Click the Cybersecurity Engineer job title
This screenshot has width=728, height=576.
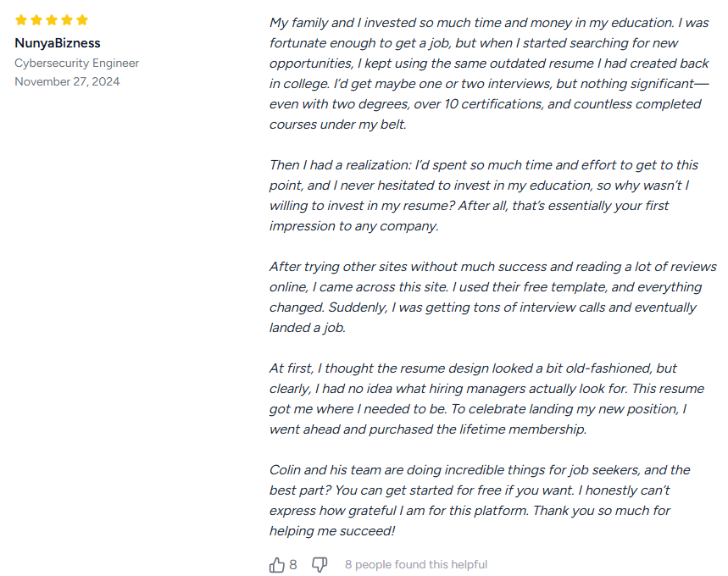click(x=76, y=64)
